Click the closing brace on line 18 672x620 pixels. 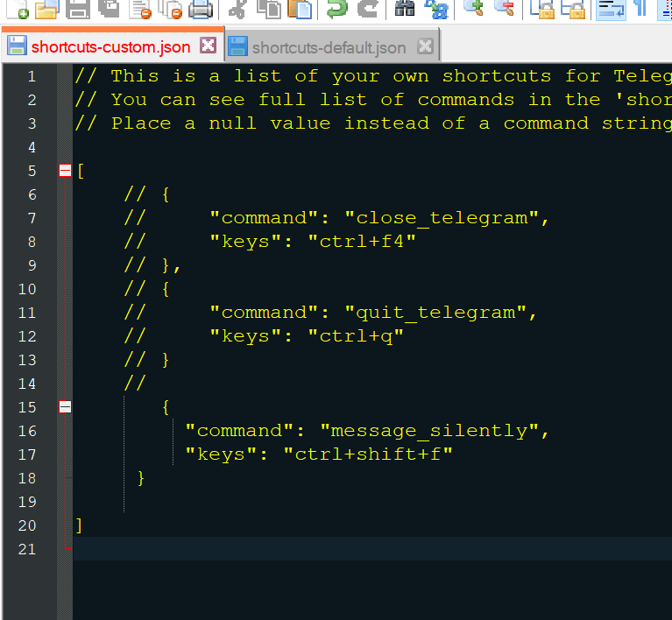click(141, 478)
